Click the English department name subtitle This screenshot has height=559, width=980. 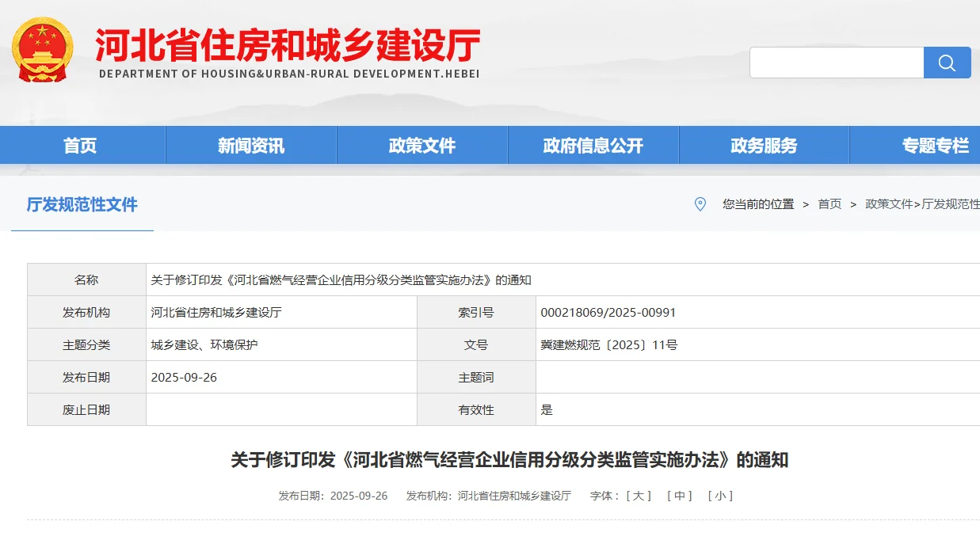click(289, 74)
